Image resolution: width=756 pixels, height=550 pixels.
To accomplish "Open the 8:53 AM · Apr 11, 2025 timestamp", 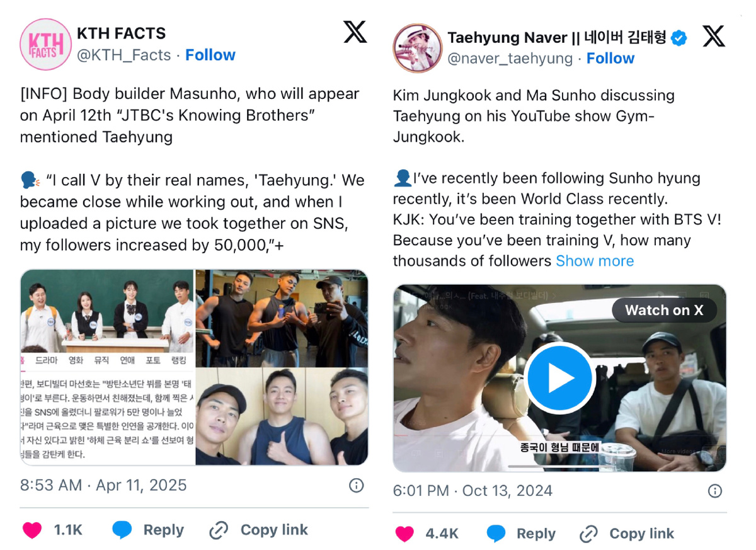I will click(x=103, y=485).
